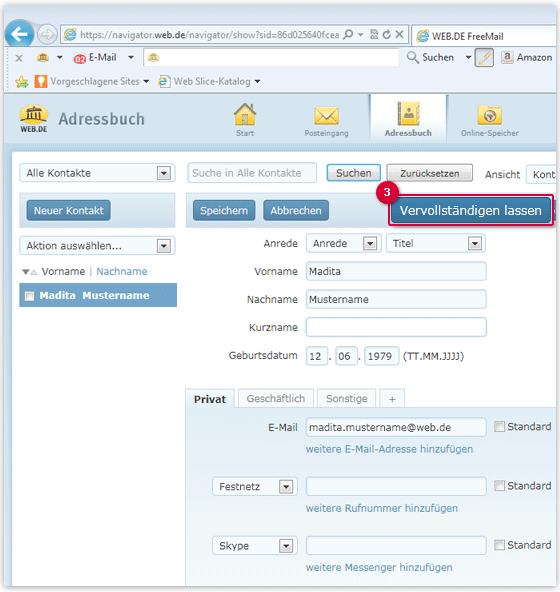
Task: Enable Standard checkbox next to E-Mail
Action: (x=499, y=427)
